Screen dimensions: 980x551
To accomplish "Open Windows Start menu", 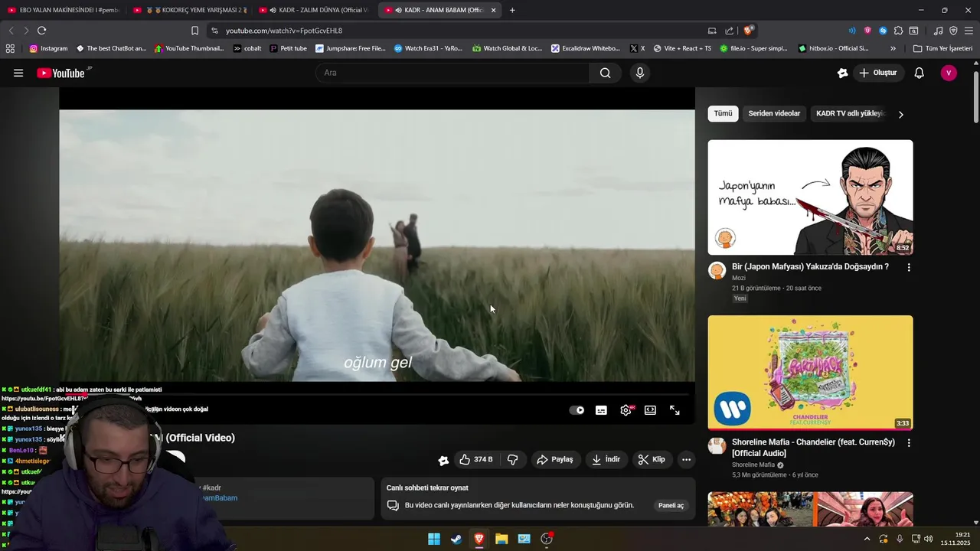I will pos(434,539).
